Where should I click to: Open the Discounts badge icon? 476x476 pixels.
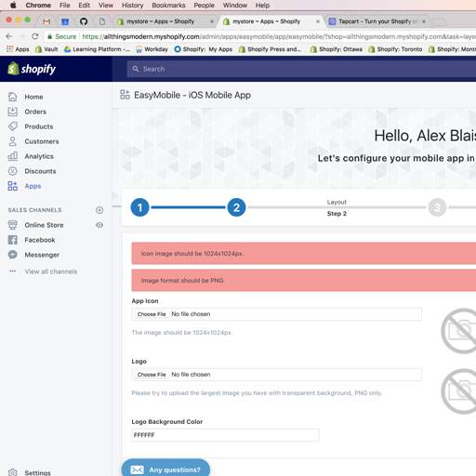pos(12,171)
